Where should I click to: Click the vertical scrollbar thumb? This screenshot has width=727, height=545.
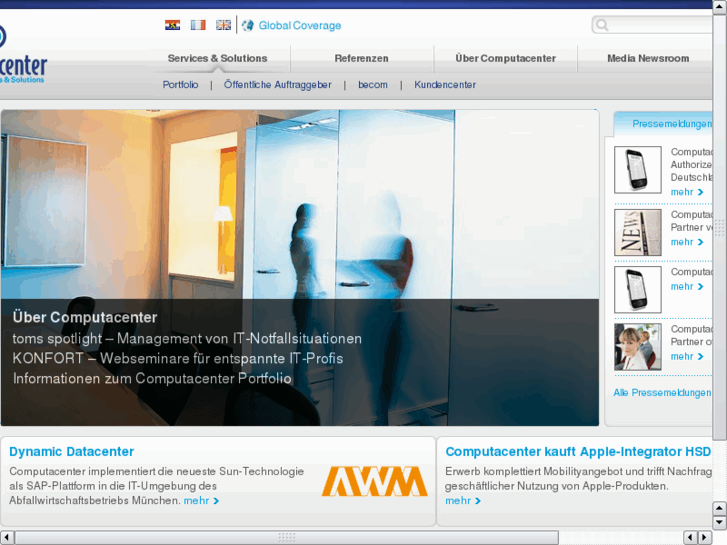coord(720,227)
